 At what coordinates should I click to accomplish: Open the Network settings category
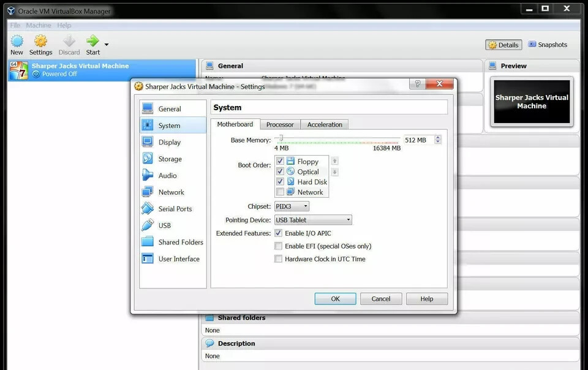pos(173,192)
